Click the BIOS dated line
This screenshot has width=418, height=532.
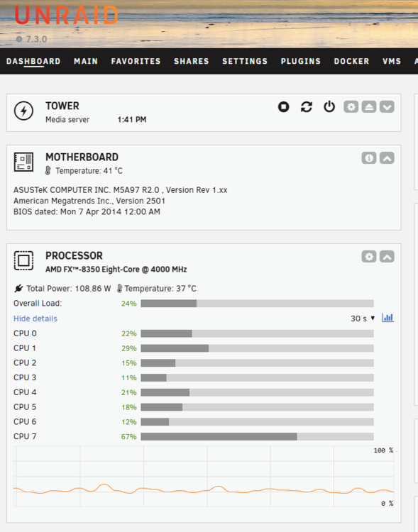coord(87,211)
